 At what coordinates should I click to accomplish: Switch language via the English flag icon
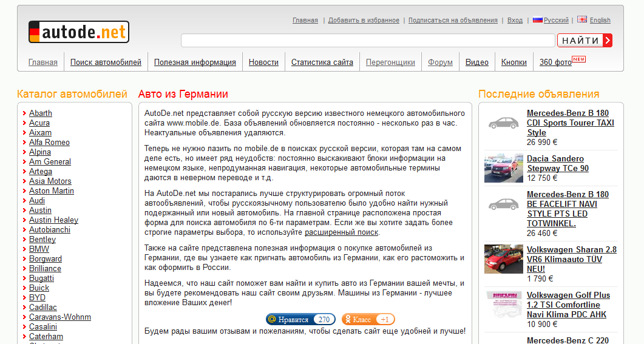click(582, 19)
